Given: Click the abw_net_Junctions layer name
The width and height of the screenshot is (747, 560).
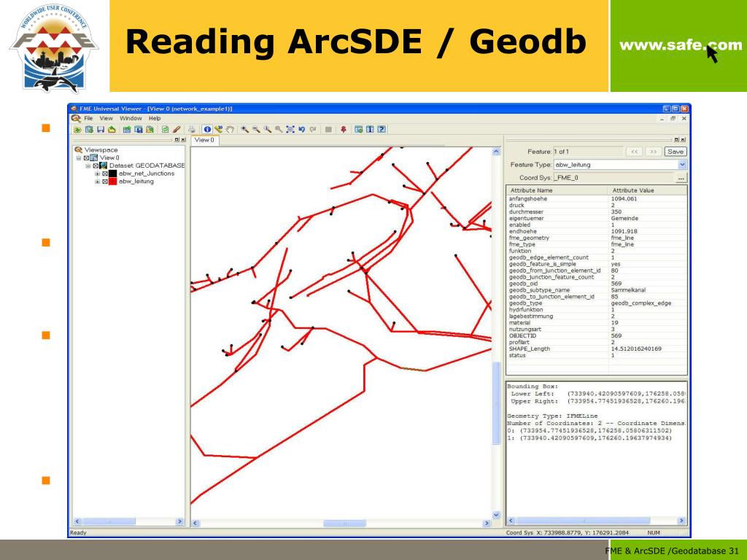Looking at the screenshot, I should click(146, 174).
